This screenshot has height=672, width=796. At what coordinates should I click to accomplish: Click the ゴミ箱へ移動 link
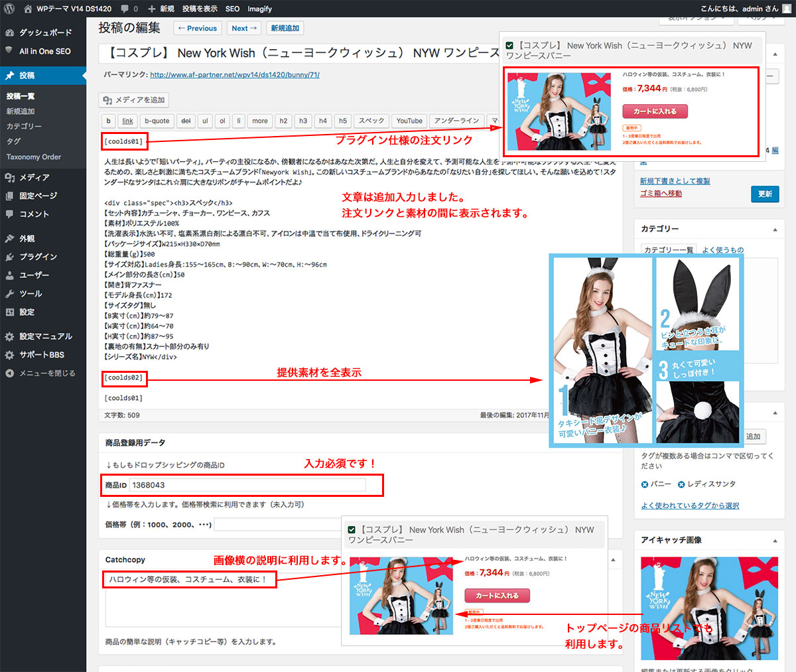click(661, 194)
